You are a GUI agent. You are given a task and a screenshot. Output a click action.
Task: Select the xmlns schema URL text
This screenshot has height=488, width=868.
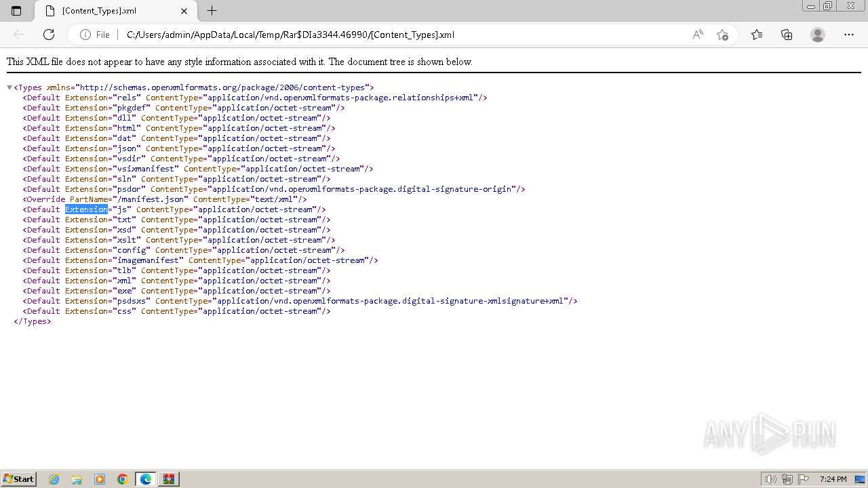pyautogui.click(x=223, y=87)
